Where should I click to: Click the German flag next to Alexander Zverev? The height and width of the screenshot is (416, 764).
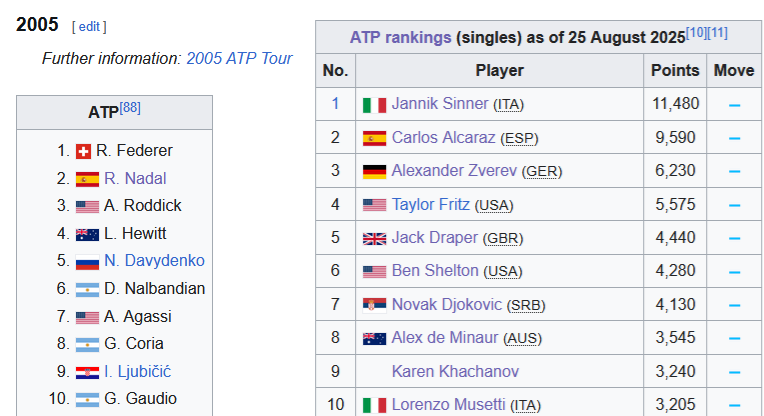[x=374, y=172]
